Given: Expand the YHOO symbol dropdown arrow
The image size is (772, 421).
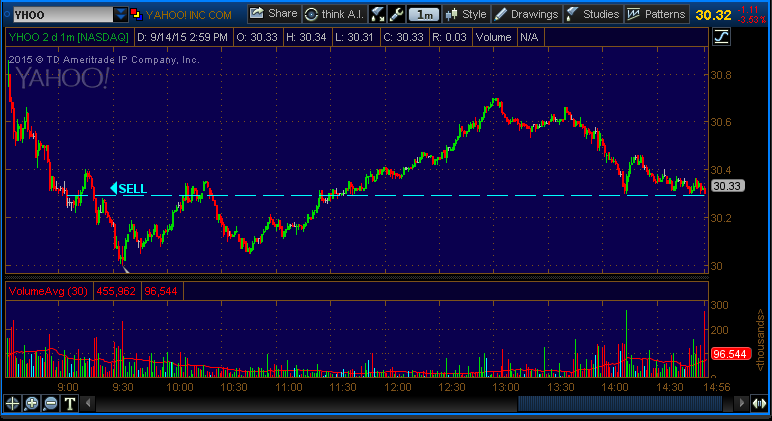Looking at the screenshot, I should coord(121,15).
